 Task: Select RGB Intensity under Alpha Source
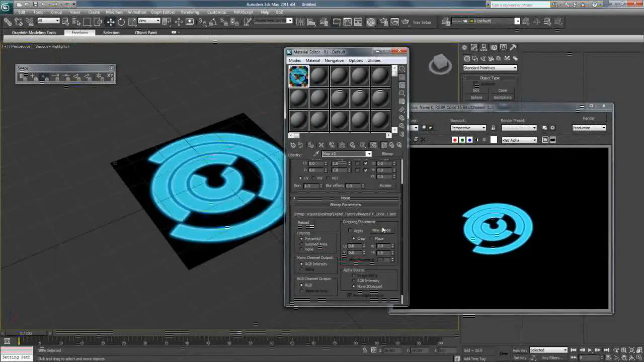tap(354, 281)
